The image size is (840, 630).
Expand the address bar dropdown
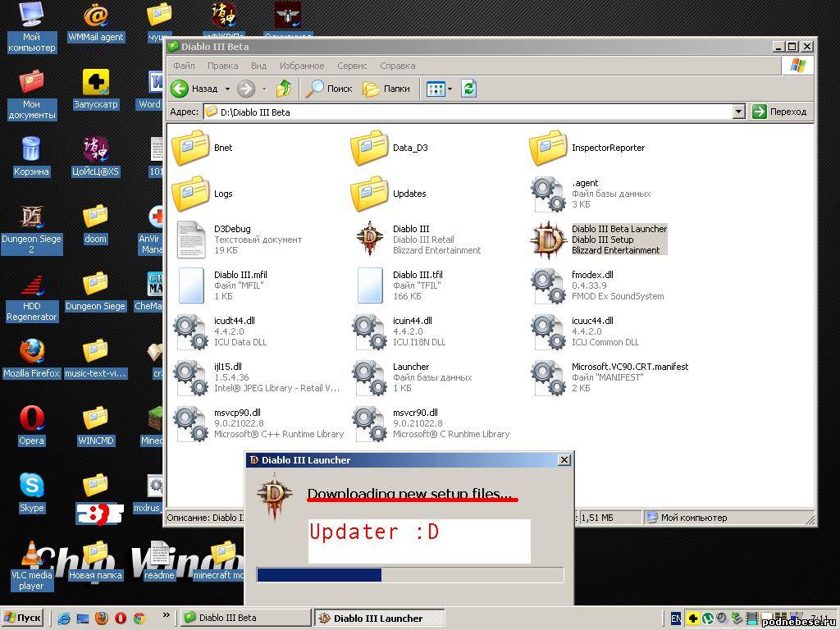[x=739, y=112]
